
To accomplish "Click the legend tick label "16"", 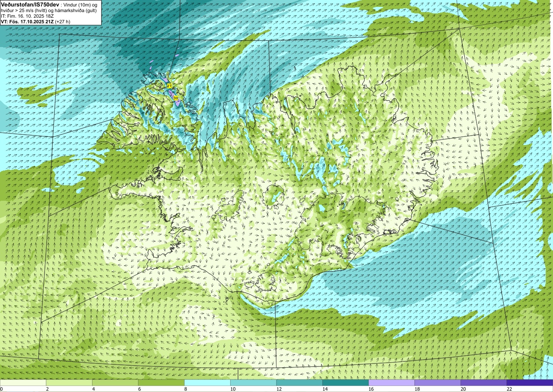I will point(371,389).
